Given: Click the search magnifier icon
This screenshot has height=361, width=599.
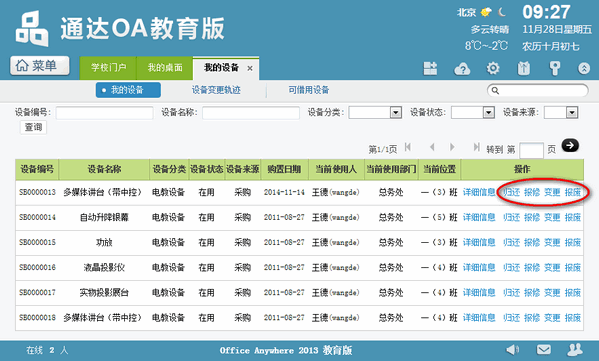Looking at the screenshot, I should (x=495, y=91).
